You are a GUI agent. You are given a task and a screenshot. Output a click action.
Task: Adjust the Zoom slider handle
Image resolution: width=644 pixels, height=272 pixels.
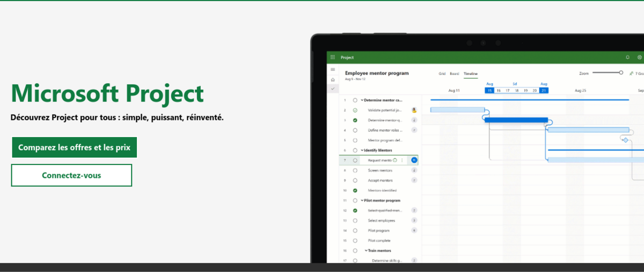coord(621,73)
